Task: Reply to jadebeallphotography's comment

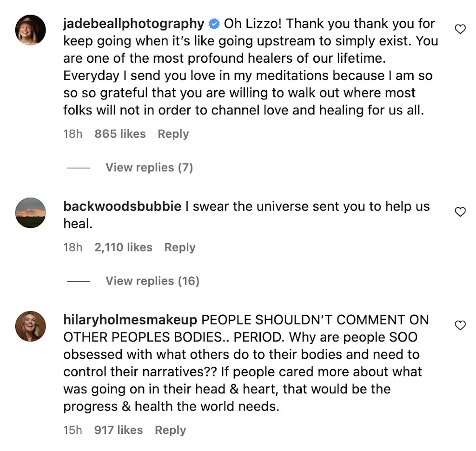Action: pos(173,134)
